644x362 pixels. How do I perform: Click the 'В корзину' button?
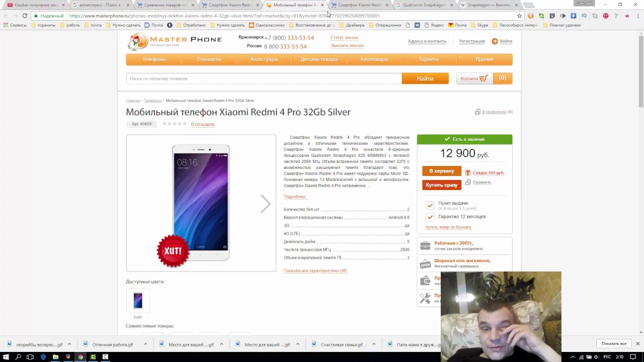[x=441, y=171]
